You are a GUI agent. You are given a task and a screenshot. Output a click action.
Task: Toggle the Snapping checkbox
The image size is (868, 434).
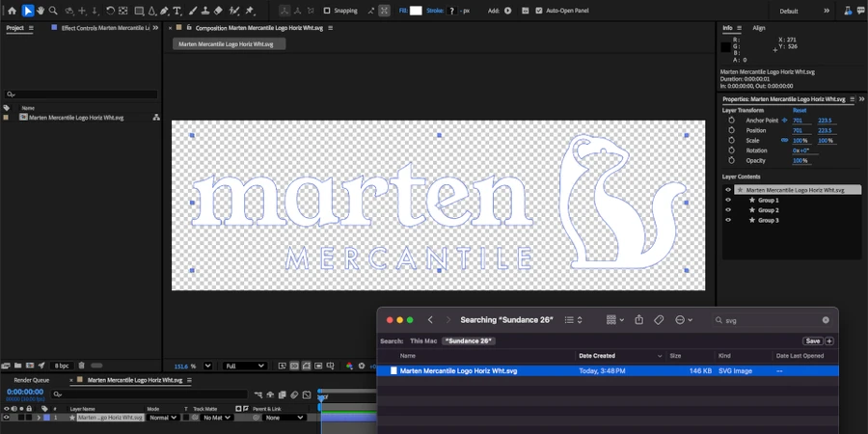coord(326,11)
